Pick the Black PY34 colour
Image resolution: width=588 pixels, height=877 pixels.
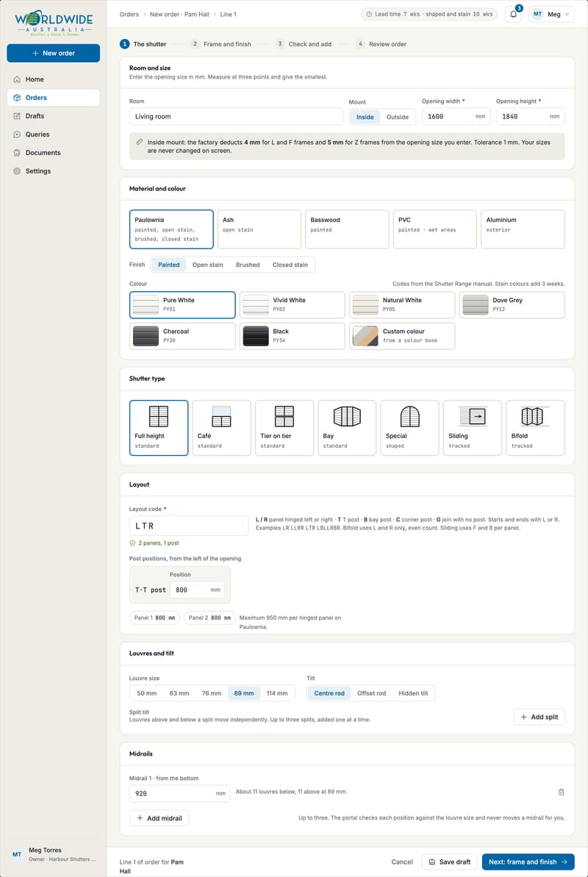point(292,336)
